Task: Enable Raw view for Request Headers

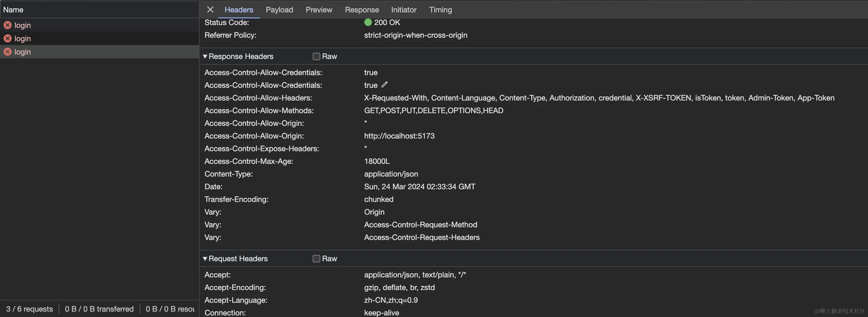Action: pos(316,258)
